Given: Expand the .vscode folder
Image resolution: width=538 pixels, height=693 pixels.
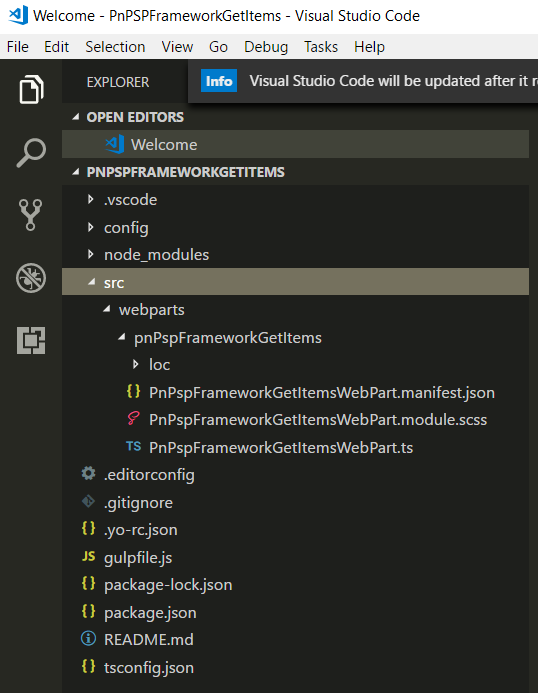Looking at the screenshot, I should [90, 199].
